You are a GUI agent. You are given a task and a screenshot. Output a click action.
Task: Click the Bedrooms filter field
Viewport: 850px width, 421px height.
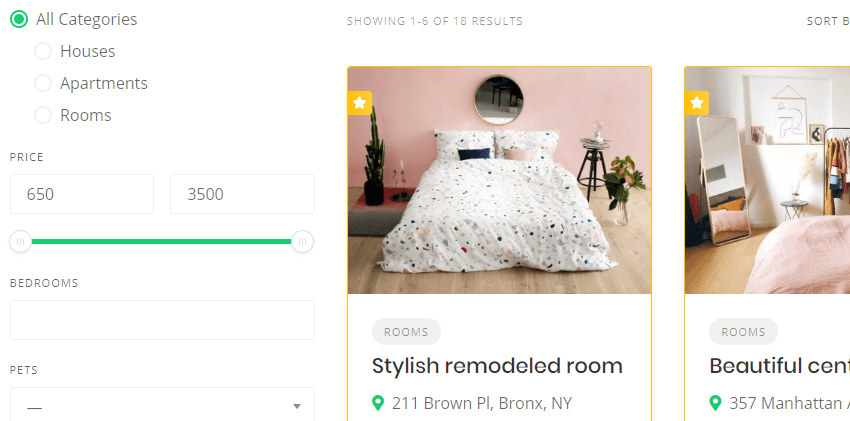[162, 320]
